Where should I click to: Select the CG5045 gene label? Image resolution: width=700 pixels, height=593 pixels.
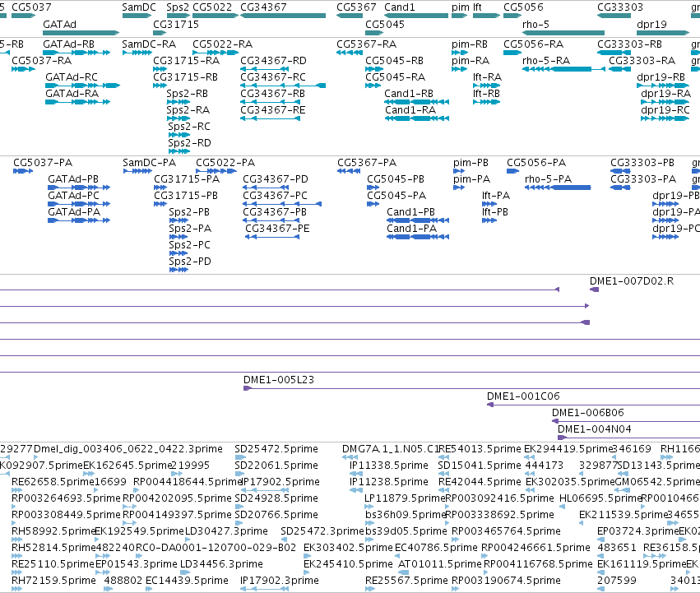tap(385, 24)
